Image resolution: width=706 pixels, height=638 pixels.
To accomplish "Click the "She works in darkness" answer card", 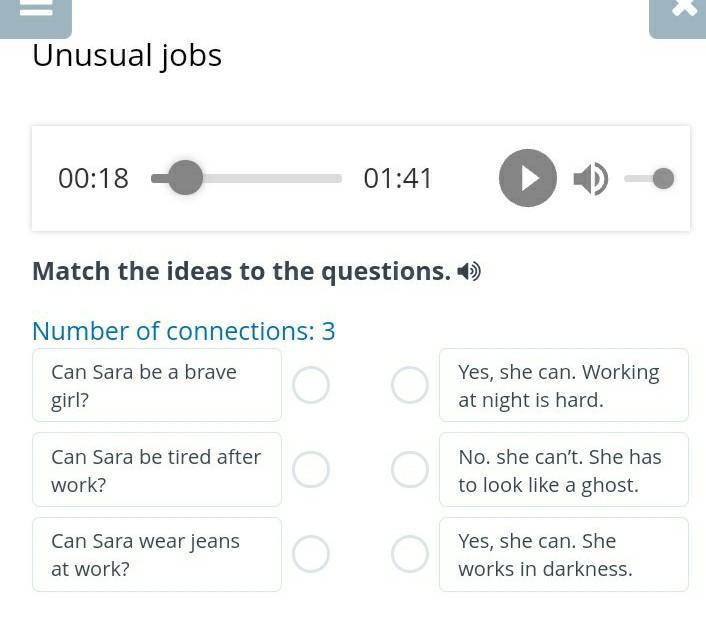I will (x=563, y=554).
